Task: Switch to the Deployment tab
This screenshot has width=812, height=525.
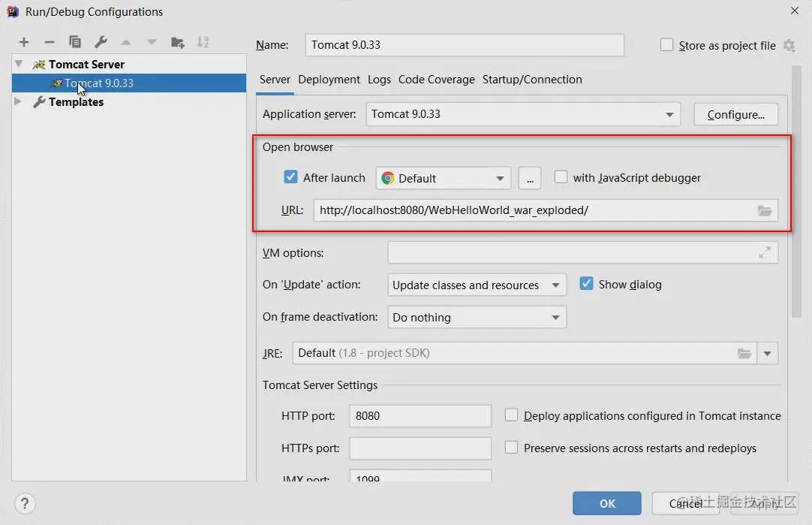Action: click(x=329, y=80)
